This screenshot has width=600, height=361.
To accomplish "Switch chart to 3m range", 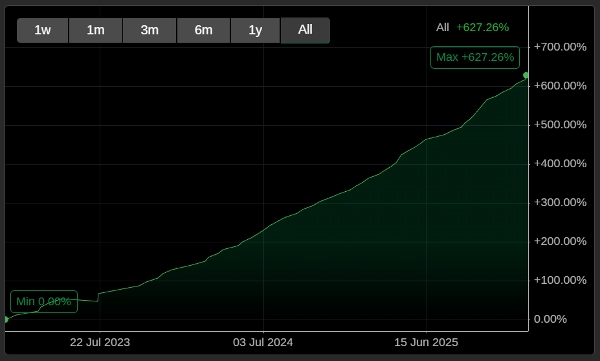I will [x=150, y=30].
